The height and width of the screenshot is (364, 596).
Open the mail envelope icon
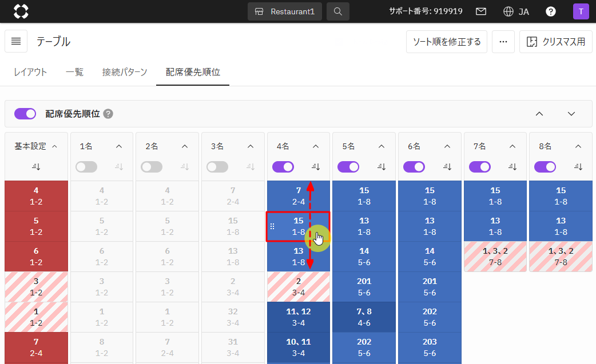point(481,11)
